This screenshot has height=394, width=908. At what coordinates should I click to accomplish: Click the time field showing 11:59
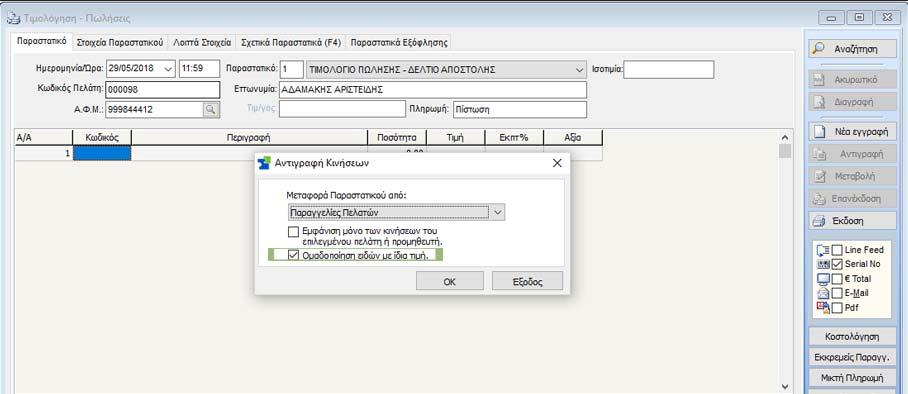(x=199, y=68)
